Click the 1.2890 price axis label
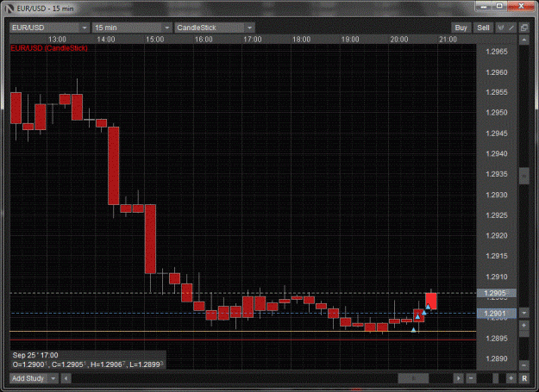 (x=497, y=358)
